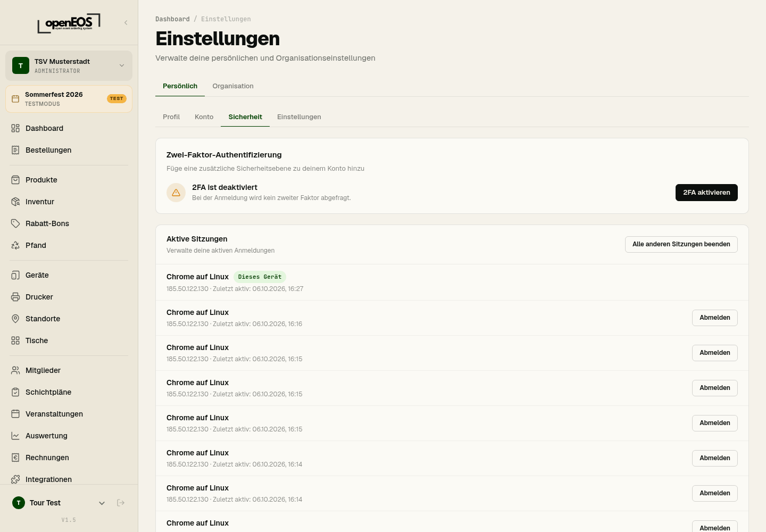
Task: Click the logout icon next to Tour Test
Action: tap(121, 503)
